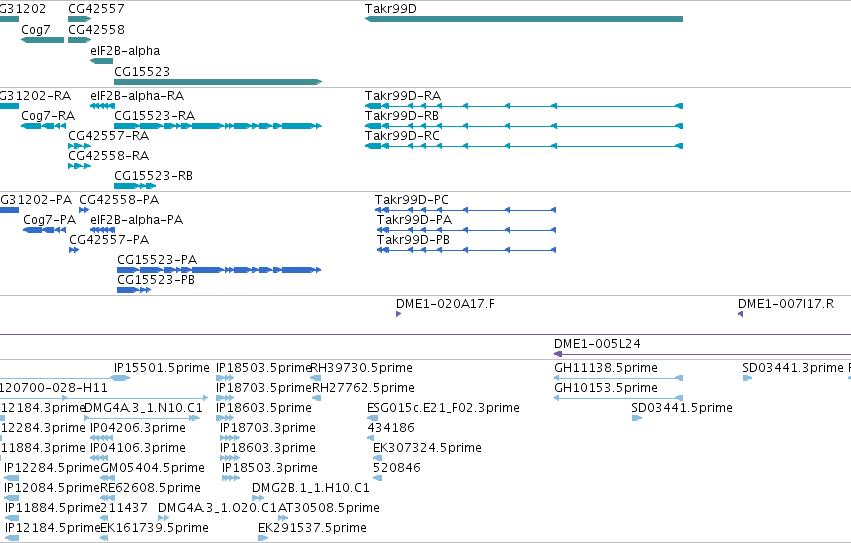
Task: Click the eIF2B-alpha-RA transcript label
Action: [137, 96]
